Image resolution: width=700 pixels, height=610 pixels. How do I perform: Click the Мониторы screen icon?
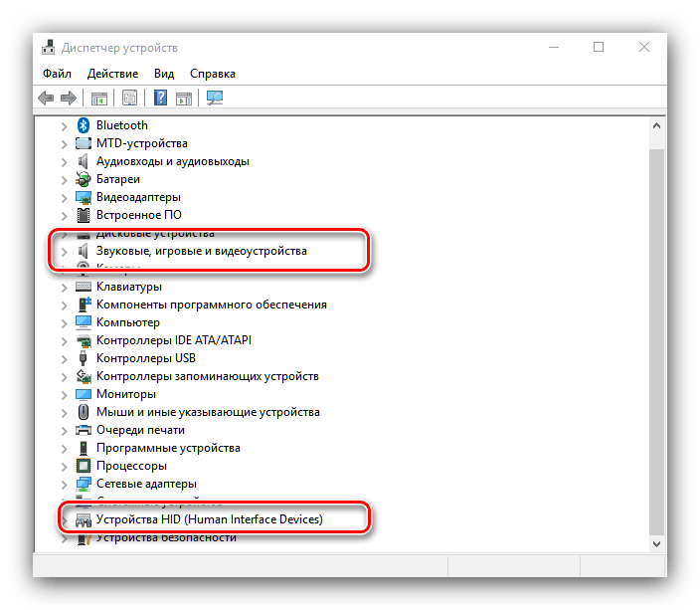click(x=84, y=394)
